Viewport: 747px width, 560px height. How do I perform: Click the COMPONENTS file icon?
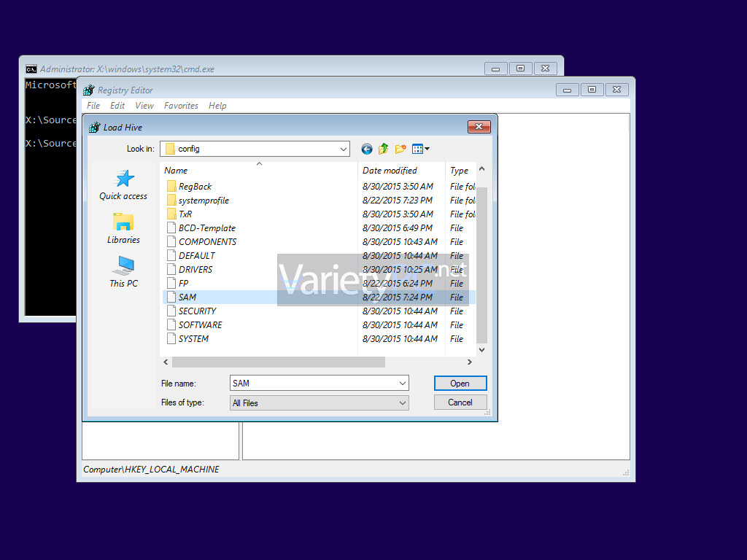171,241
